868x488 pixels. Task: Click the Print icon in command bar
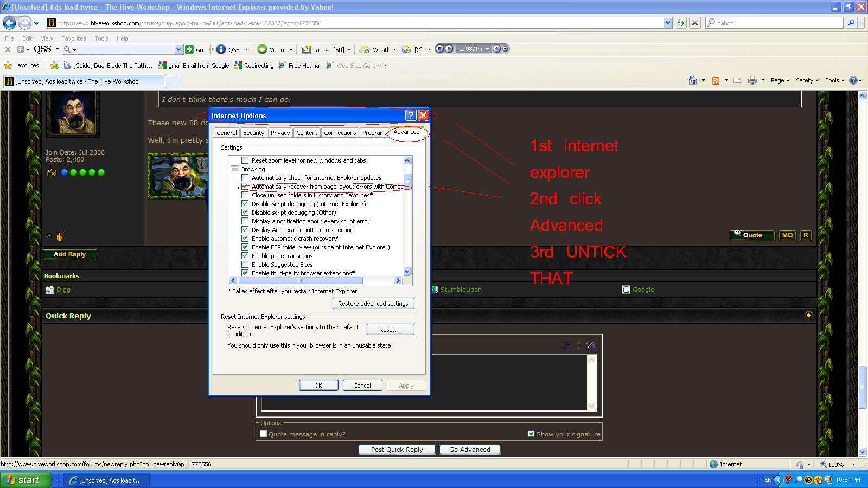[x=752, y=80]
